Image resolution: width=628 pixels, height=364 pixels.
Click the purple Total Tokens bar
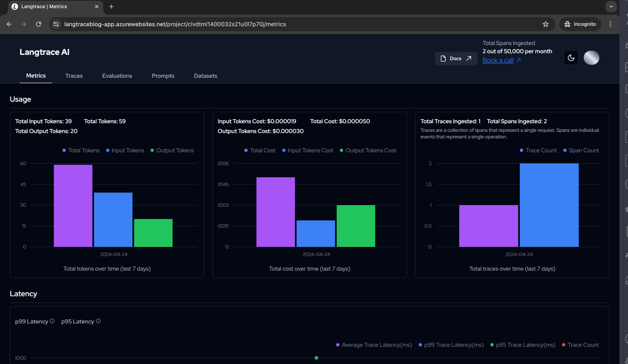pos(73,206)
